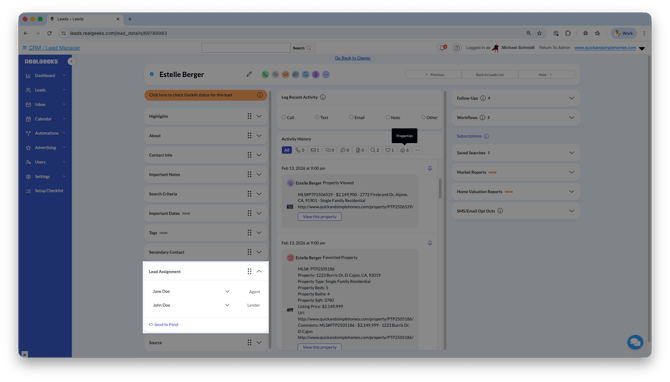The width and height of the screenshot is (670, 382).
Task: Click the info icon next to Follow-Ups
Action: pyautogui.click(x=483, y=98)
